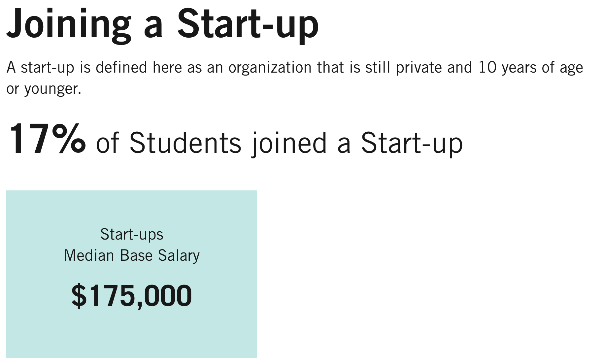The height and width of the screenshot is (364, 602).
Task: Click the "Median Base Salary" label
Action: coord(132,256)
